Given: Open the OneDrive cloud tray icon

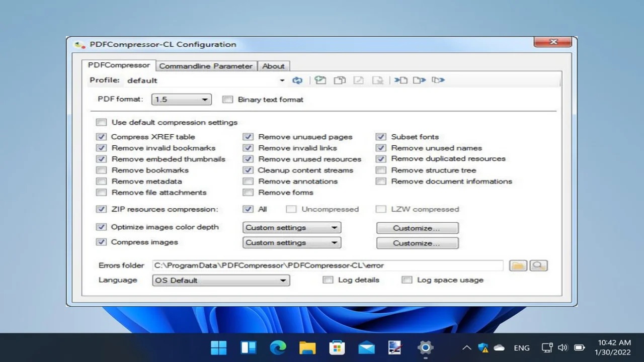Looking at the screenshot, I should point(499,347).
